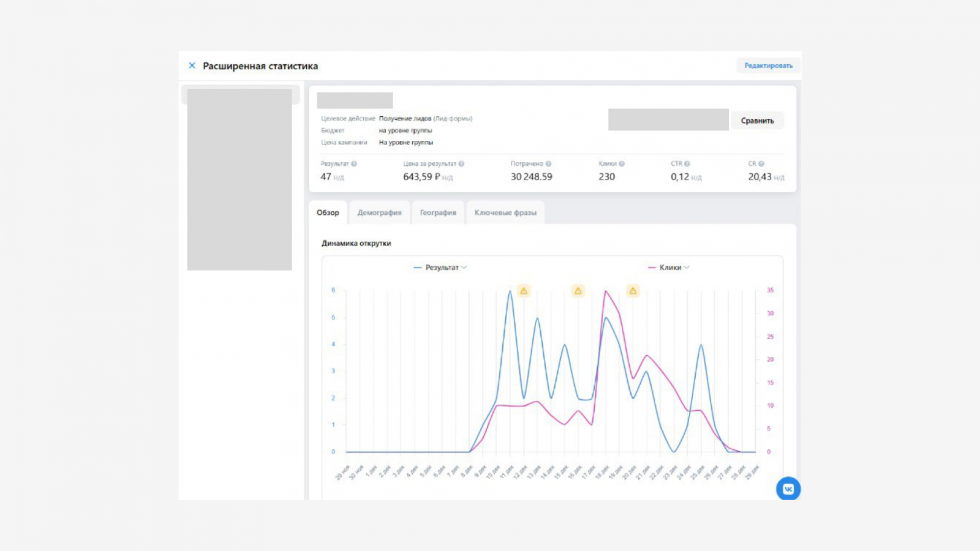980x551 pixels.
Task: Open the VK support chat bubble
Action: point(788,489)
